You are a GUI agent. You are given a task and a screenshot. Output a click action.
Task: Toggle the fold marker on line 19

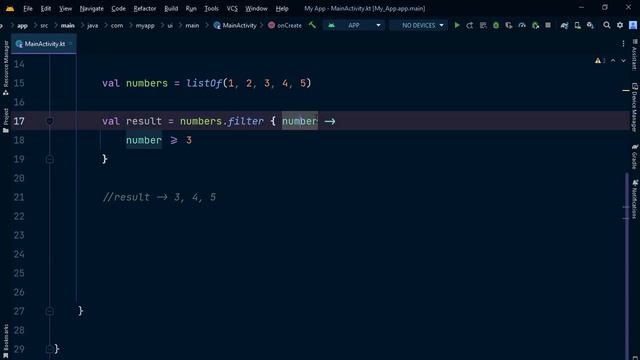coord(49,159)
